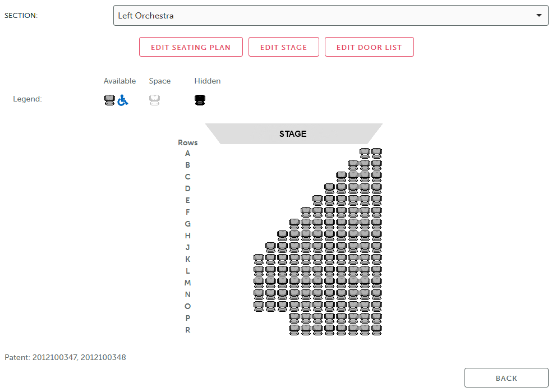Click the EDIT STAGE button
The width and height of the screenshot is (552, 392).
pyautogui.click(x=283, y=47)
